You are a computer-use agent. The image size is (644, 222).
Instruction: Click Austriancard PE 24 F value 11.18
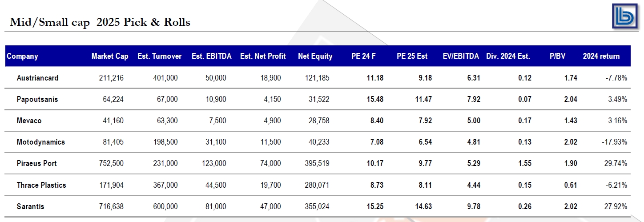[375, 78]
